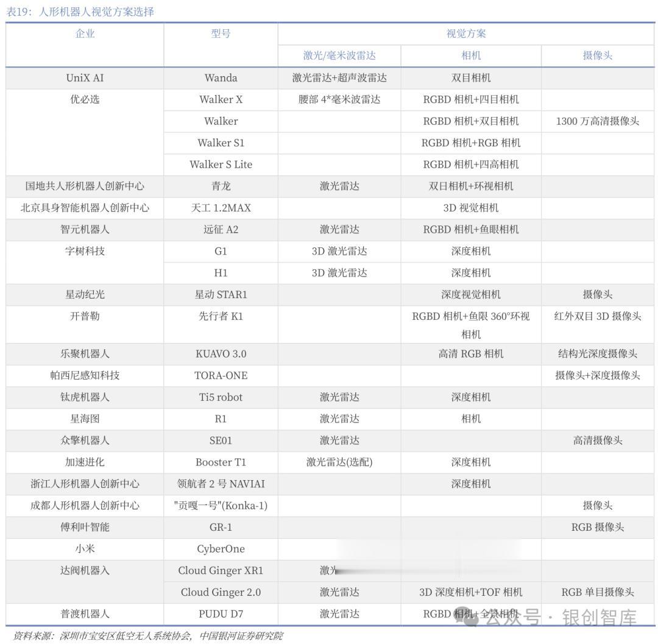The image size is (658, 644).
Task: Select the 'PUDU D7' model cell
Action: [221, 614]
